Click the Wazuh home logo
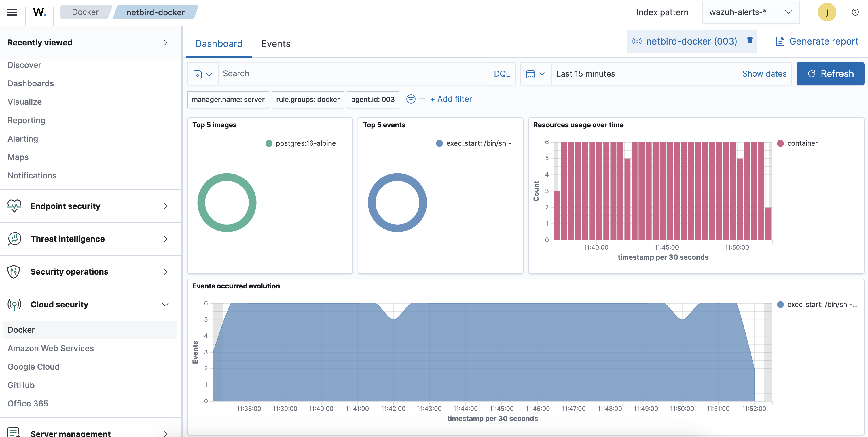The height and width of the screenshot is (437, 868). pos(39,12)
